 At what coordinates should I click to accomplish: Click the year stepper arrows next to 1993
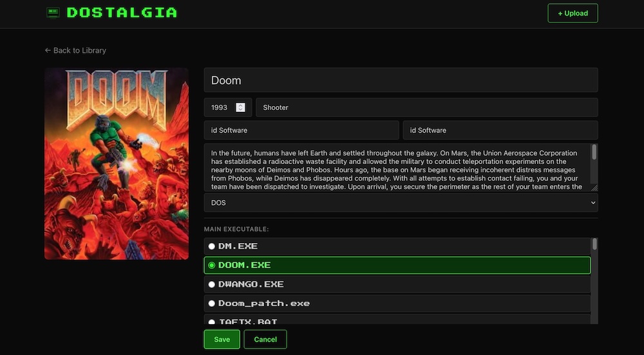240,107
